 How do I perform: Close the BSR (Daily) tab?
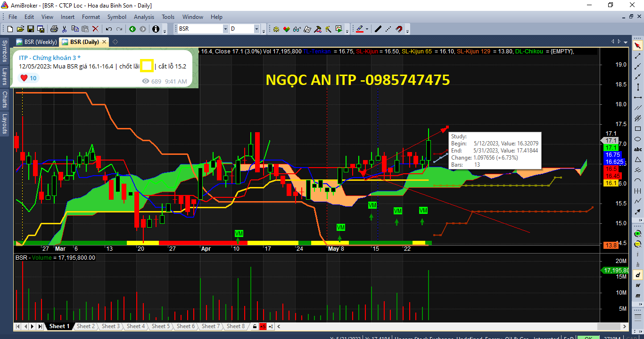104,42
